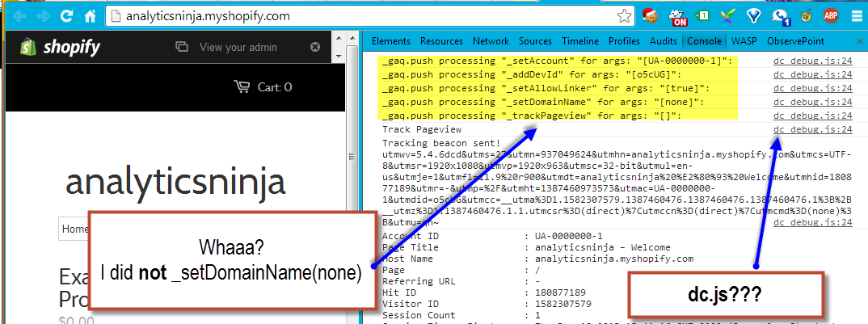Go to the browser home page icon
Screen dimensions: 868x324
click(90, 16)
